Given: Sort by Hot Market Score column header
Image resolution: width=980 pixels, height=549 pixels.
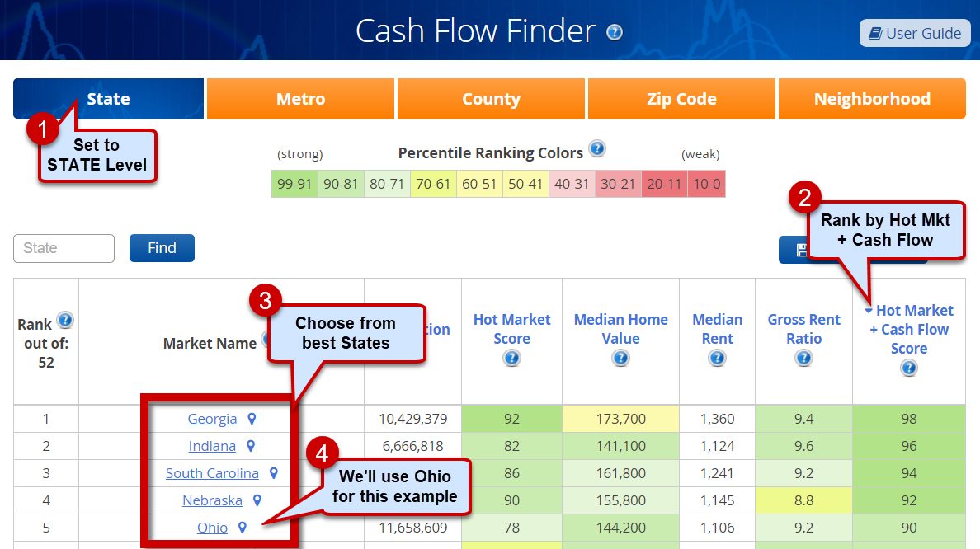Looking at the screenshot, I should click(x=512, y=329).
